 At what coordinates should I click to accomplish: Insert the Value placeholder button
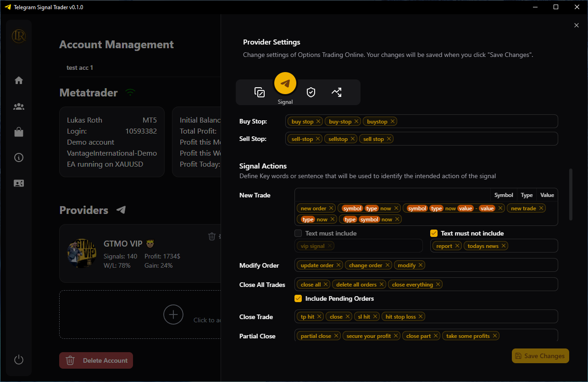[547, 195]
